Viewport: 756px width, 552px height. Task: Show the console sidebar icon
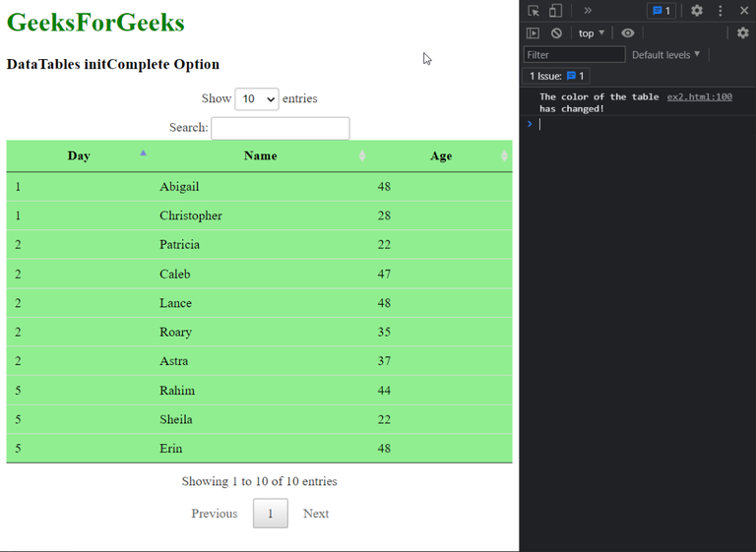coord(533,33)
